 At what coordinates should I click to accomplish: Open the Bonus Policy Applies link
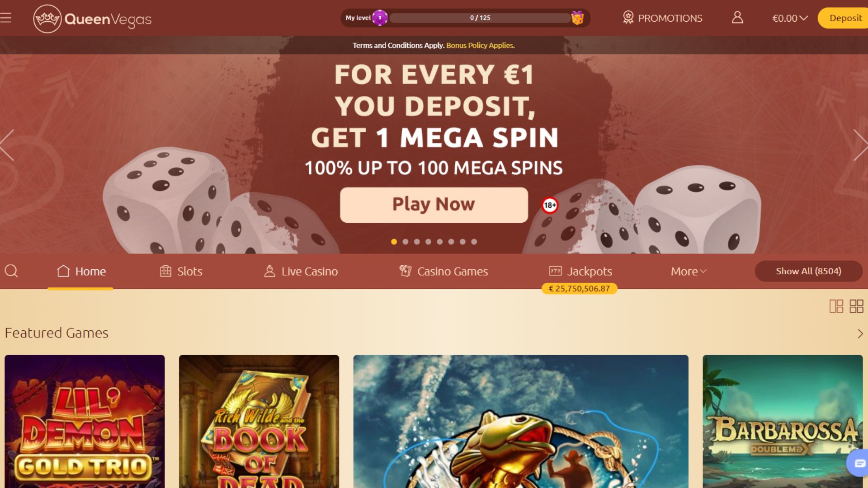click(481, 46)
